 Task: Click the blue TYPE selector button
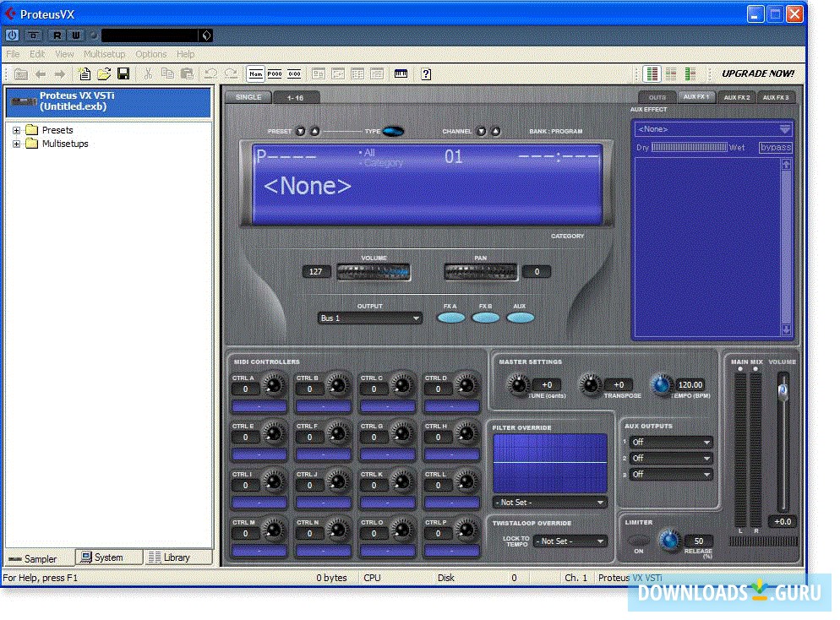[393, 131]
